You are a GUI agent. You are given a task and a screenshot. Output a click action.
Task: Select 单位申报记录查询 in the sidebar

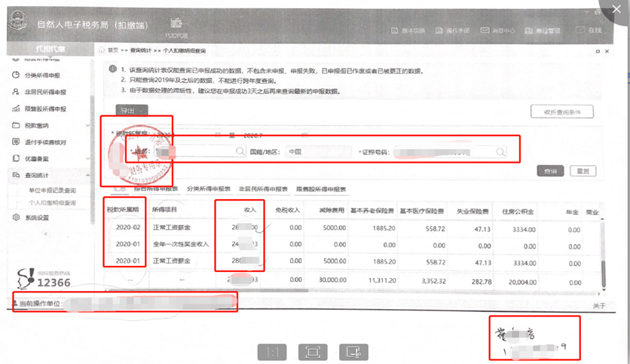[x=52, y=191]
